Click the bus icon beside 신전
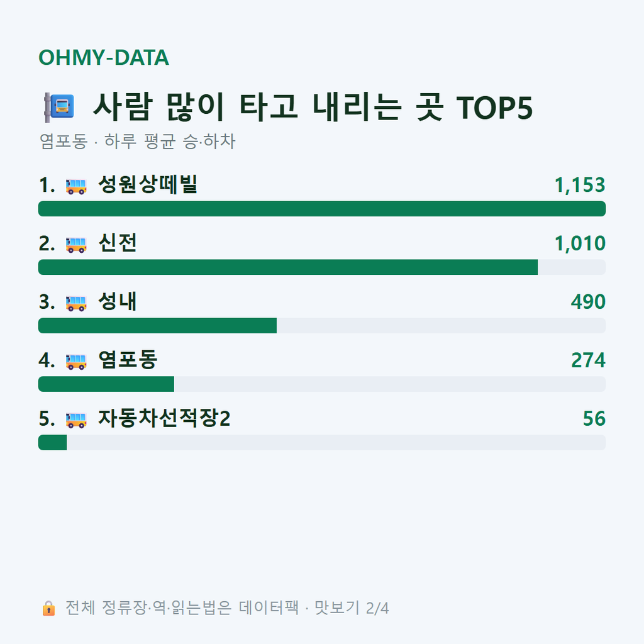 tap(76, 245)
